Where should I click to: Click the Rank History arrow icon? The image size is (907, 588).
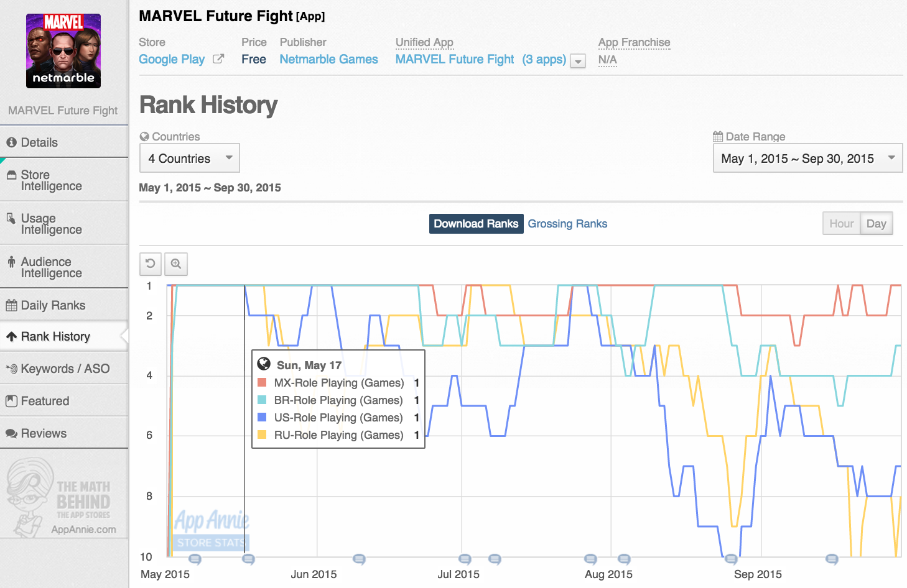[x=11, y=336]
